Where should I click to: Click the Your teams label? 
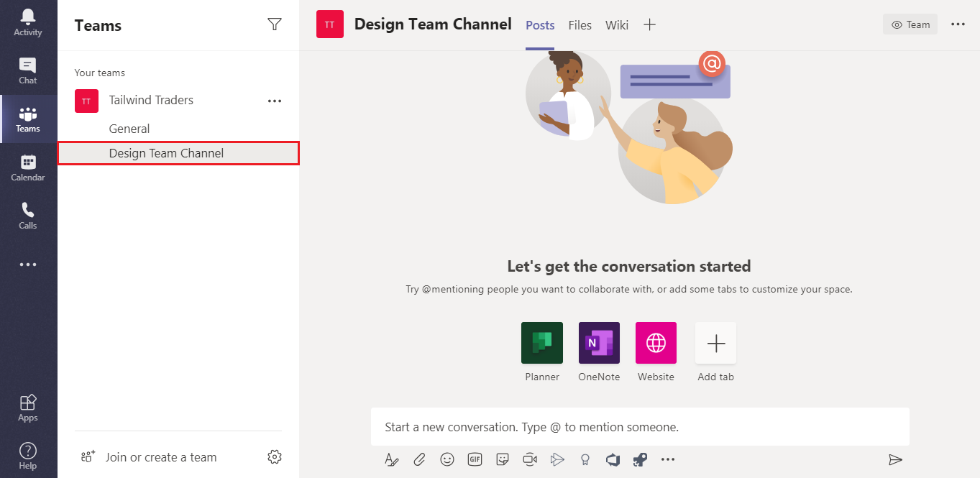[x=100, y=73]
